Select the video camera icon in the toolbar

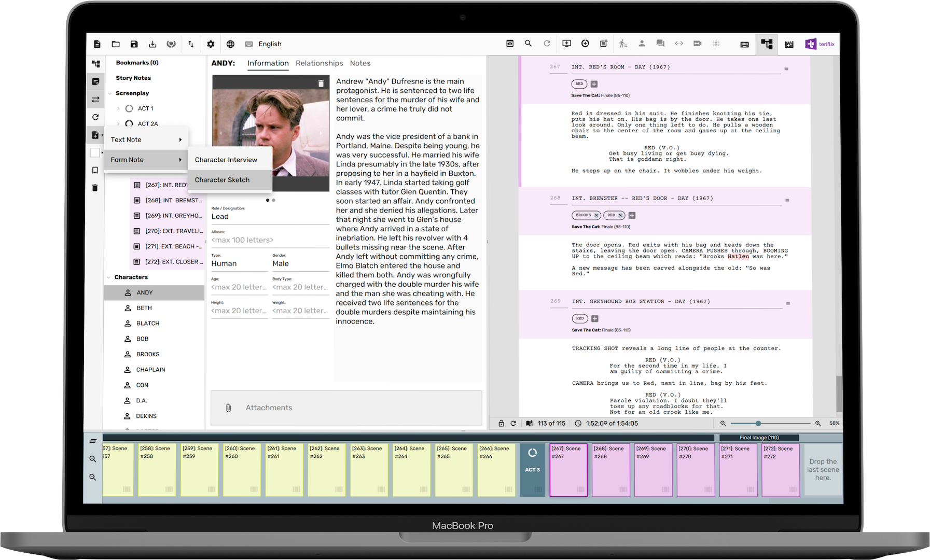point(698,44)
